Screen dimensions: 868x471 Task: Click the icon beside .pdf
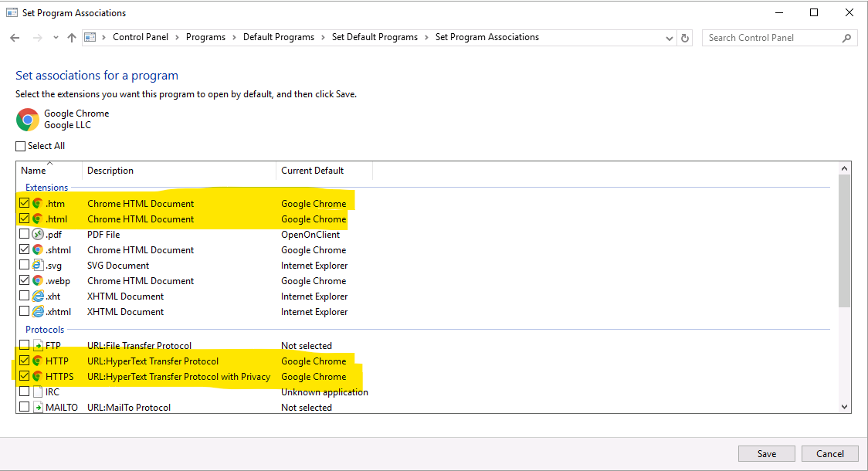(x=38, y=234)
